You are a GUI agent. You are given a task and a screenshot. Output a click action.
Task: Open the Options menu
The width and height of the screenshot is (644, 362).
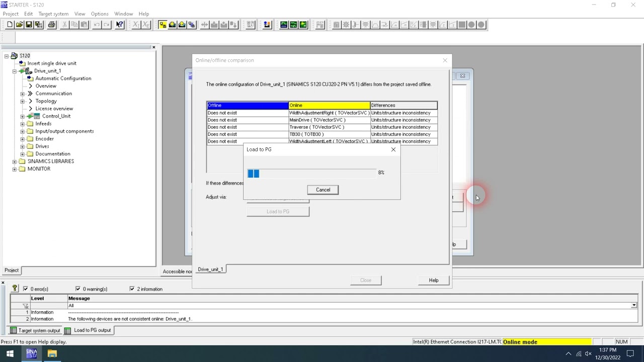[100, 14]
